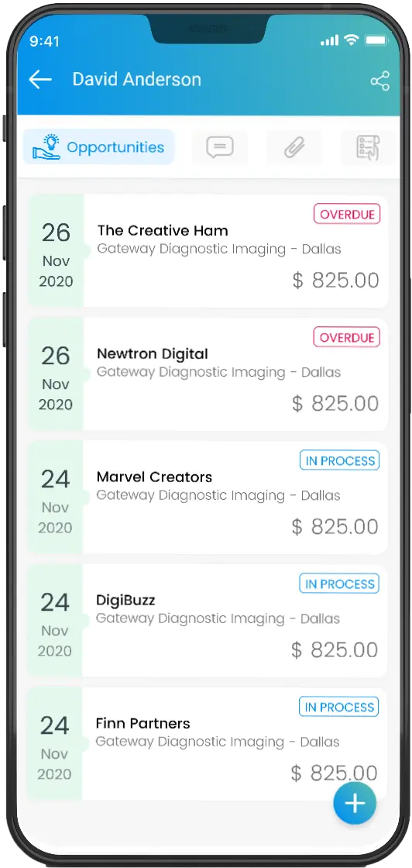The image size is (412, 868).
Task: Open The Creative Ham opportunity
Action: coord(208,251)
